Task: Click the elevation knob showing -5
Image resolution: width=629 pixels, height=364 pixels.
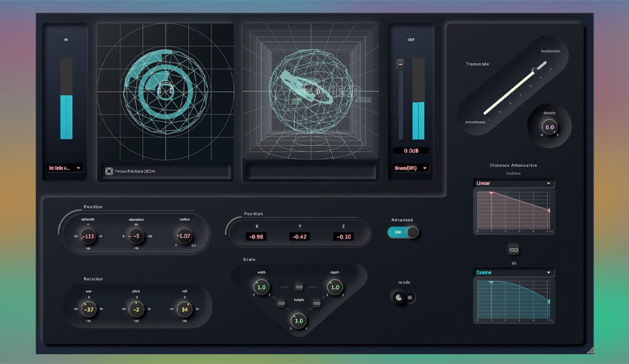Action: point(136,236)
